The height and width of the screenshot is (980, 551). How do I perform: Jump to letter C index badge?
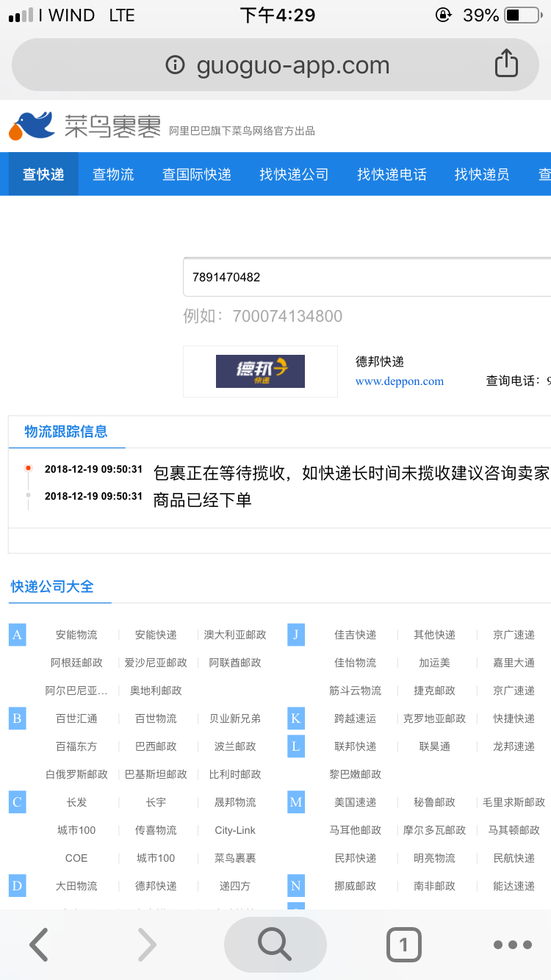click(x=17, y=802)
